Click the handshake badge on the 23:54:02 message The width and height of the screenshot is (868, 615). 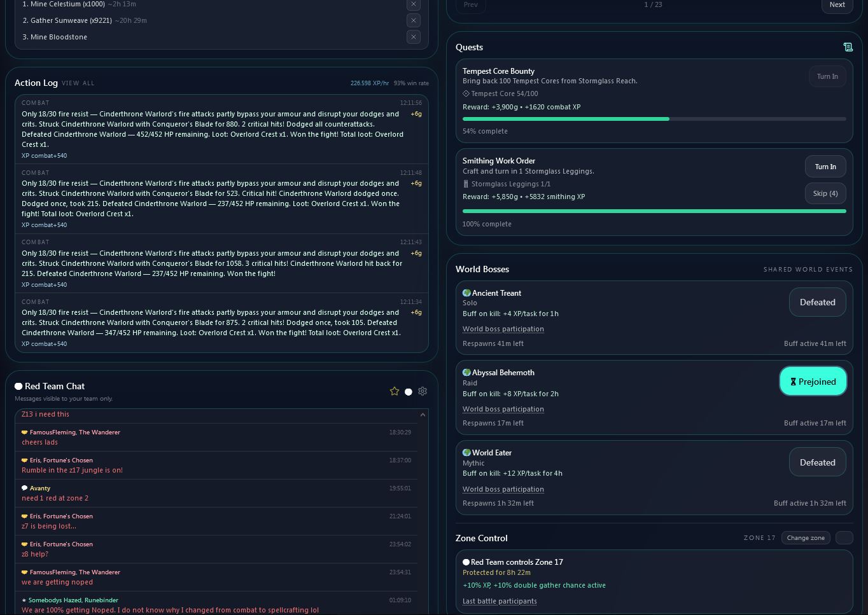coord(25,544)
